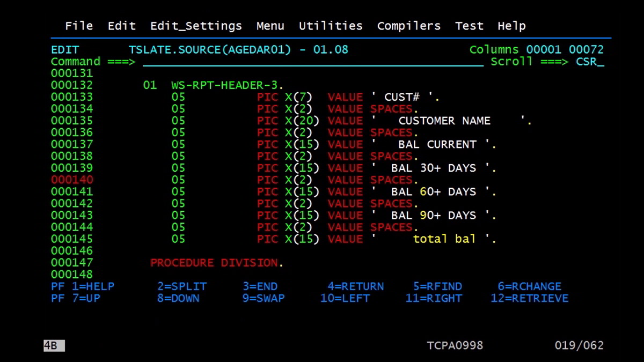Open the Edit_Settings menu
Image resolution: width=644 pixels, height=362 pixels.
(195, 25)
